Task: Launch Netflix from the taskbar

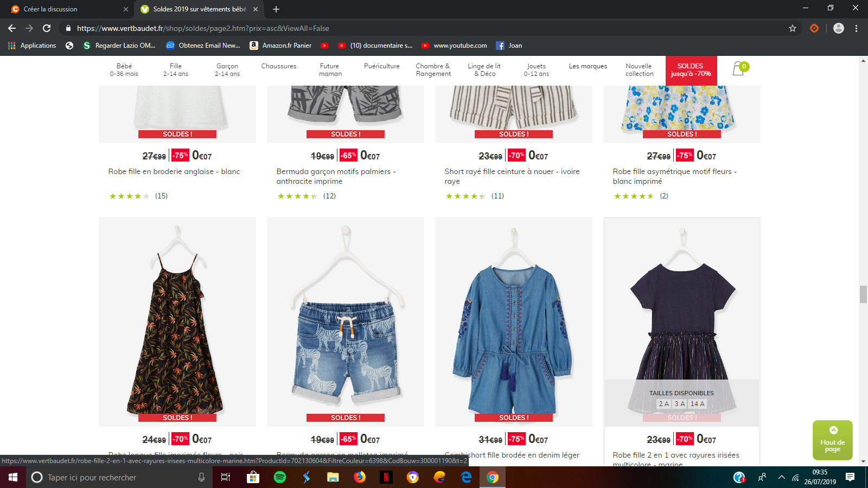Action: [386, 477]
